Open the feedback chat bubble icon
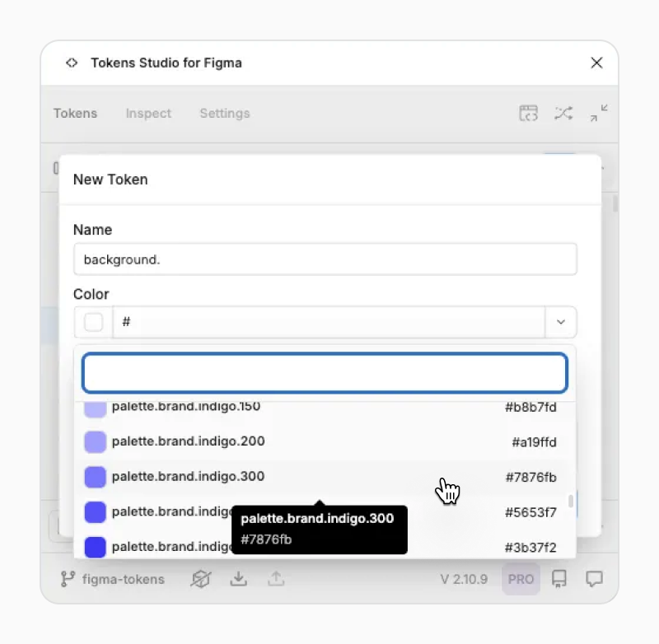659x644 pixels. pyautogui.click(x=595, y=579)
